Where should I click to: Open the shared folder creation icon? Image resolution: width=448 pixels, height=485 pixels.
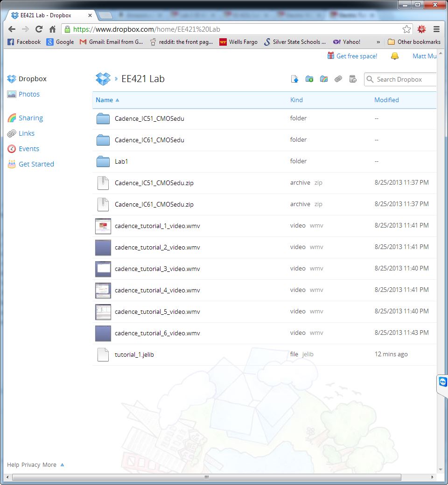pyautogui.click(x=324, y=79)
